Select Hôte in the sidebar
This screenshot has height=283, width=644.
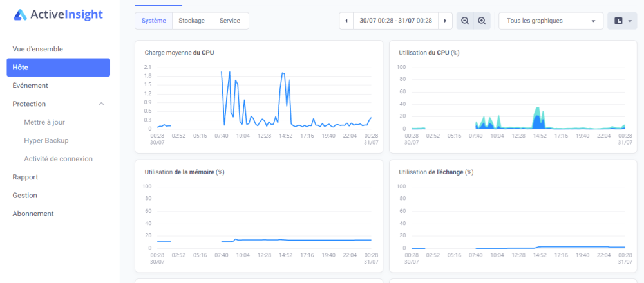click(x=59, y=68)
